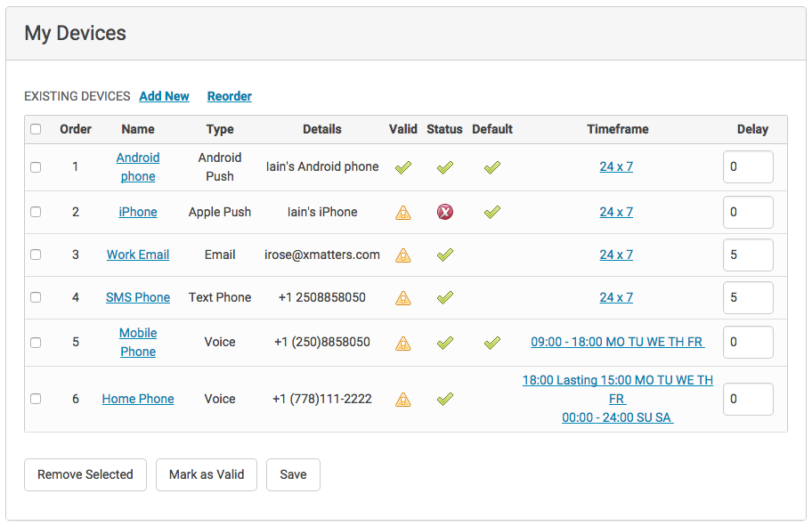Click the Remove Selected button
Viewport: 812px width, 526px height.
85,474
